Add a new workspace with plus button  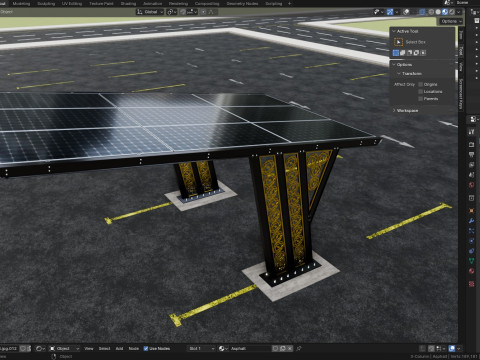[289, 4]
